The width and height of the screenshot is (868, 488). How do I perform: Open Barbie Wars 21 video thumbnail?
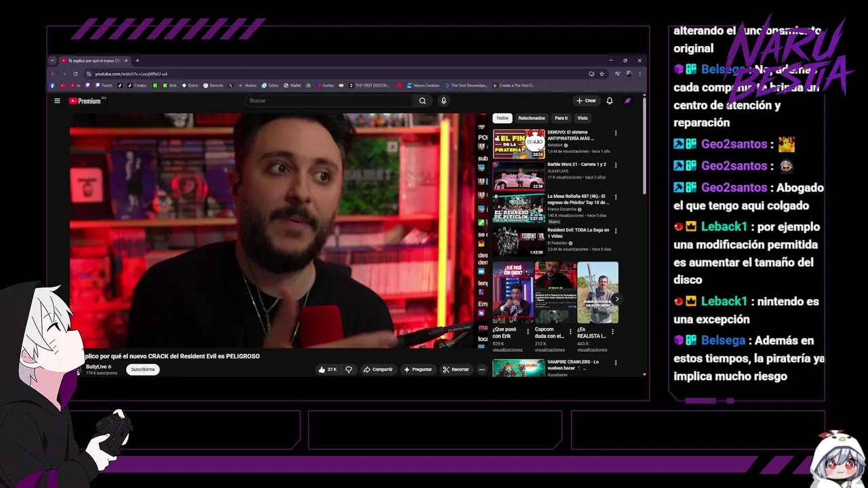pos(519,176)
